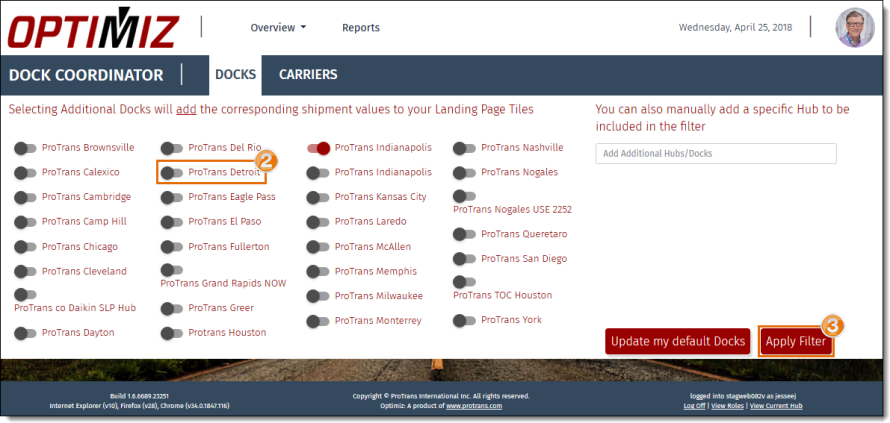The width and height of the screenshot is (890, 423).
Task: Click the Wednesday, April 25, 2018 date
Action: click(736, 27)
